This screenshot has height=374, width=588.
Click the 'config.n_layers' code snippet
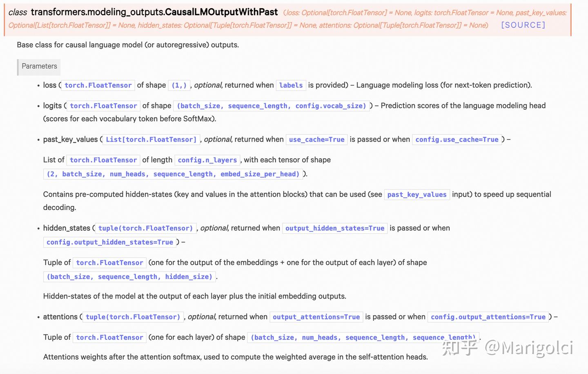click(x=207, y=160)
